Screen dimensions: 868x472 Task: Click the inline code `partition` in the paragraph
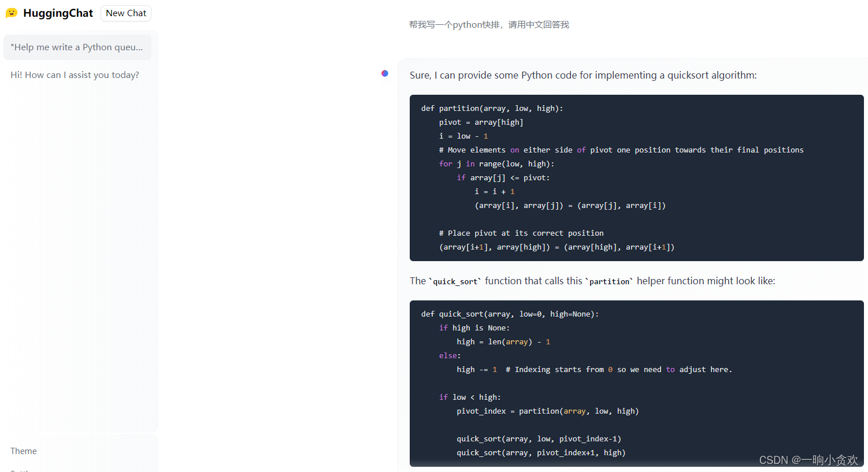point(609,281)
